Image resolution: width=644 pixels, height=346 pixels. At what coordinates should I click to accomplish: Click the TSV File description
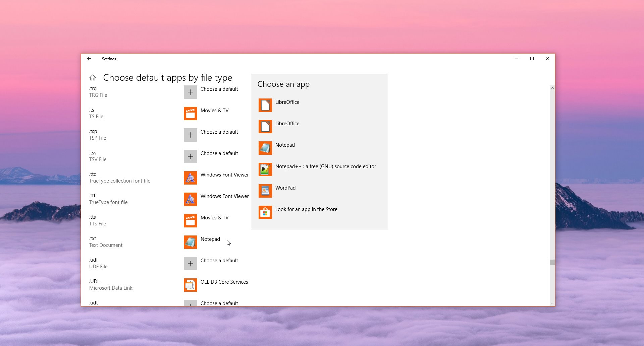[98, 159]
